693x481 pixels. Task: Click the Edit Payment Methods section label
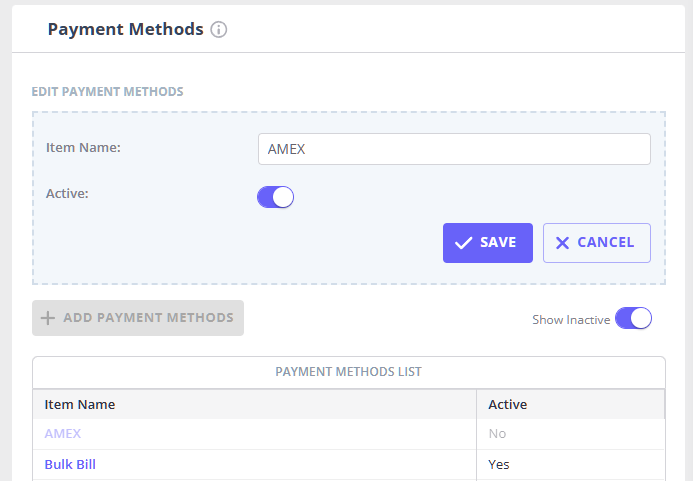(x=107, y=91)
